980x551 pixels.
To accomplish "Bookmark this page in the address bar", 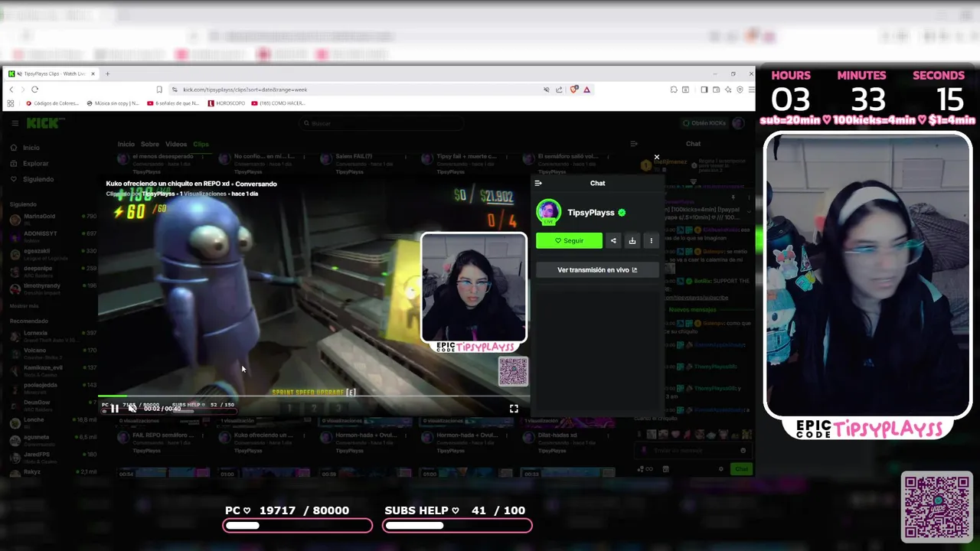I will [x=159, y=90].
